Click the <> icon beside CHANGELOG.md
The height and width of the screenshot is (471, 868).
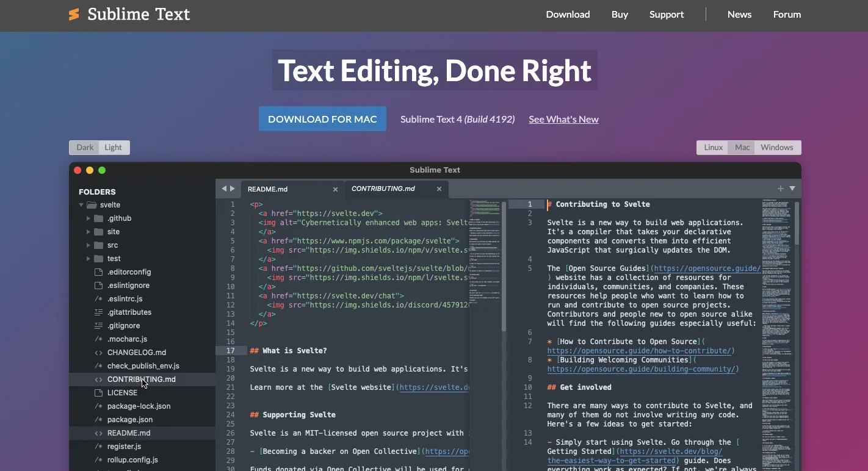pyautogui.click(x=98, y=352)
